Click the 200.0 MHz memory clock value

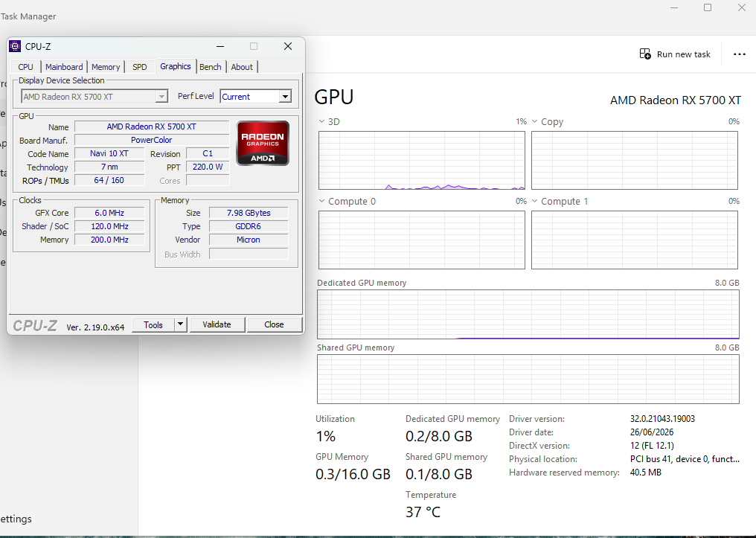[109, 240]
